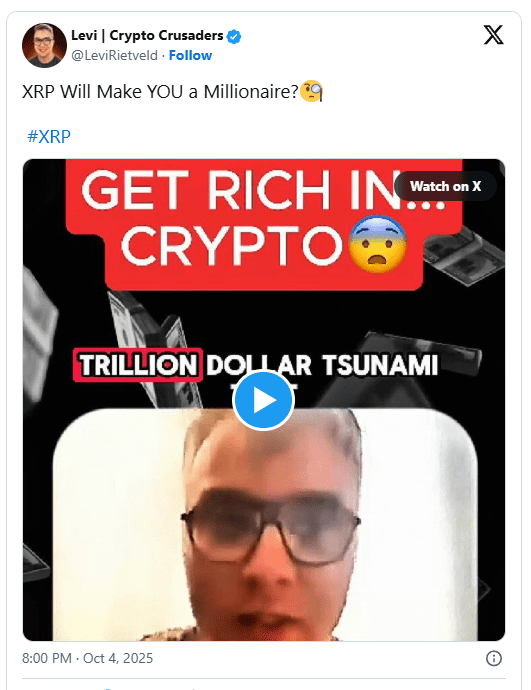Open the 8:00 PM · Oct 4, 2025 timestamp
The width and height of the screenshot is (531, 690).
point(88,658)
